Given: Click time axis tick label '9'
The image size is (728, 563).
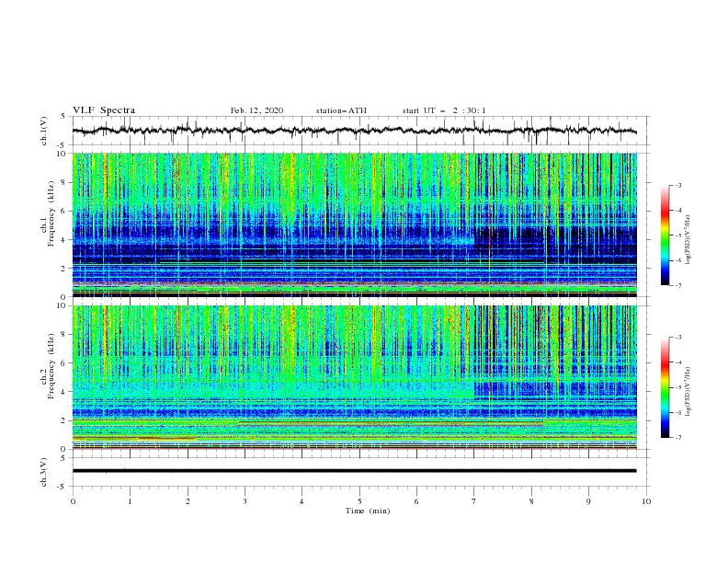Looking at the screenshot, I should 588,501.
